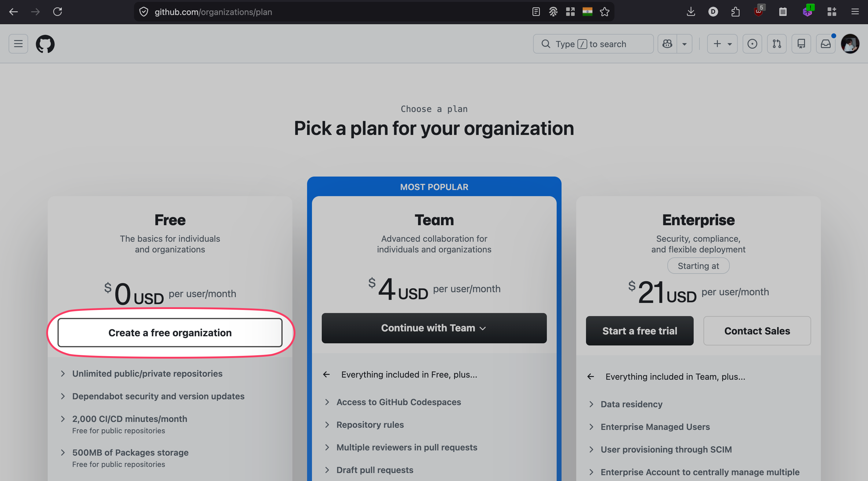
Task: Create a free organization
Action: [170, 333]
